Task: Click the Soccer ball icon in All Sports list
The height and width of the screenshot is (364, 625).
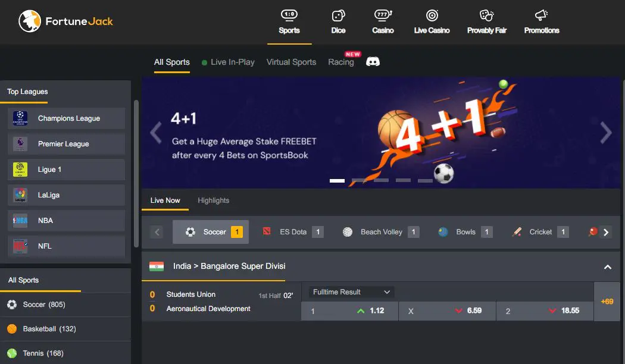Action: (x=12, y=305)
